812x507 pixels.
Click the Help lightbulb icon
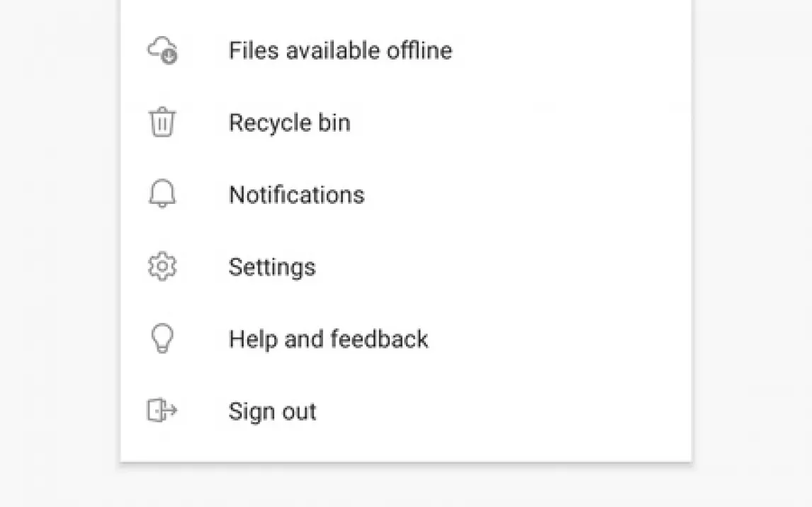coord(162,339)
